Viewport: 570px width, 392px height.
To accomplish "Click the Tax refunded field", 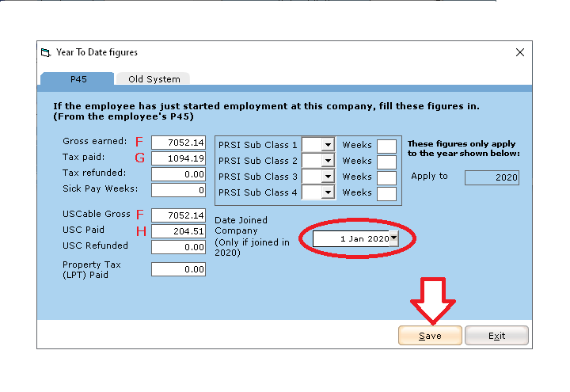I will tap(178, 174).
